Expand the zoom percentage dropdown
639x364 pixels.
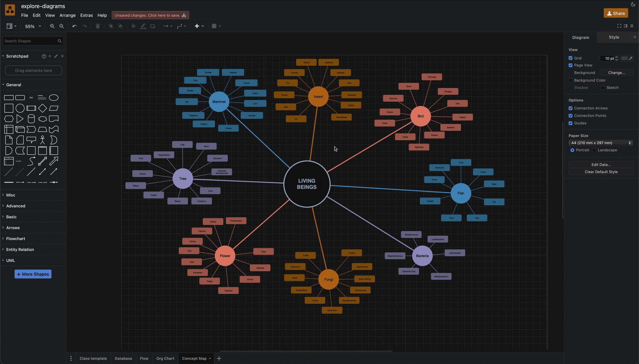39,26
